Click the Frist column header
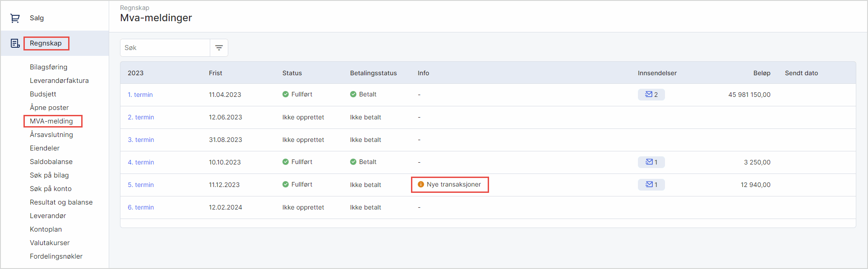 [x=216, y=73]
